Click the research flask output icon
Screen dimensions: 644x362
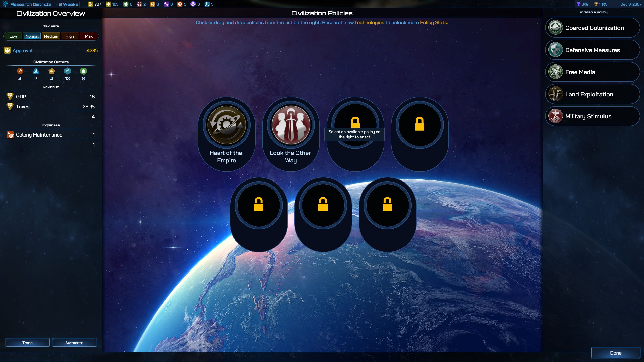click(x=36, y=71)
